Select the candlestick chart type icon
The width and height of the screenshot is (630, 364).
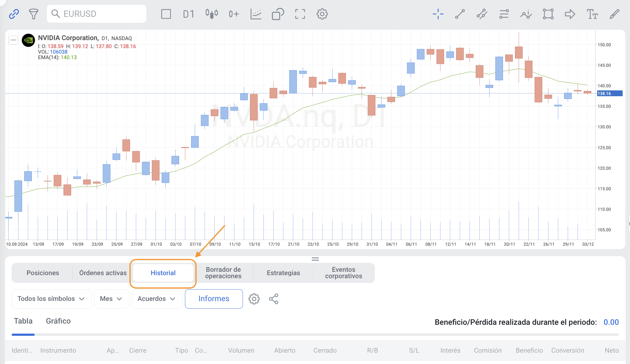pos(212,14)
